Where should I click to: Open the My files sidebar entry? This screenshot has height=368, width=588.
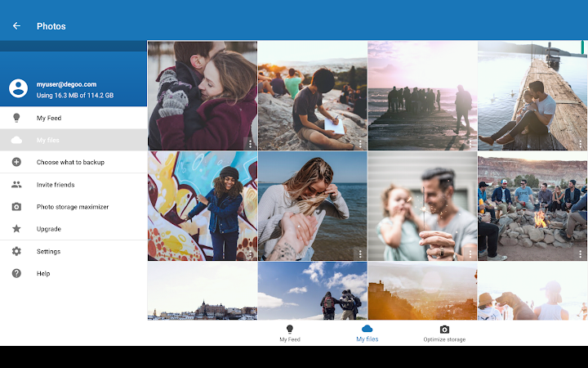(x=73, y=140)
